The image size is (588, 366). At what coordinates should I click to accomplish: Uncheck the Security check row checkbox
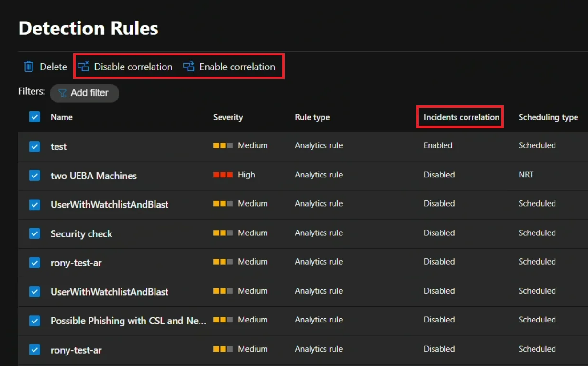(x=34, y=233)
